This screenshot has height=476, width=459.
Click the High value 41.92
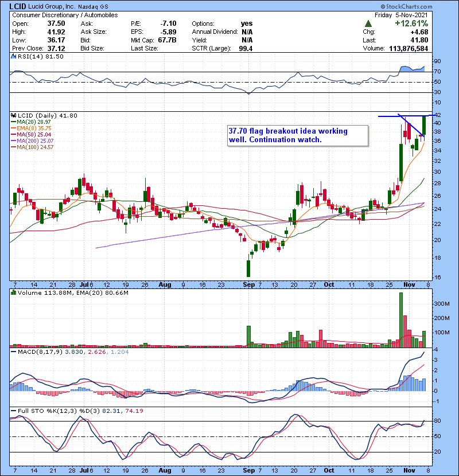[x=56, y=32]
